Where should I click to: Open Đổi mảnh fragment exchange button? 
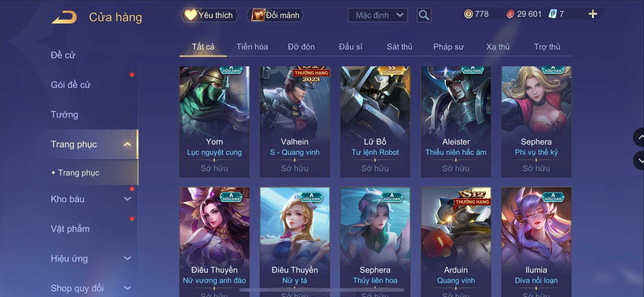(x=275, y=15)
